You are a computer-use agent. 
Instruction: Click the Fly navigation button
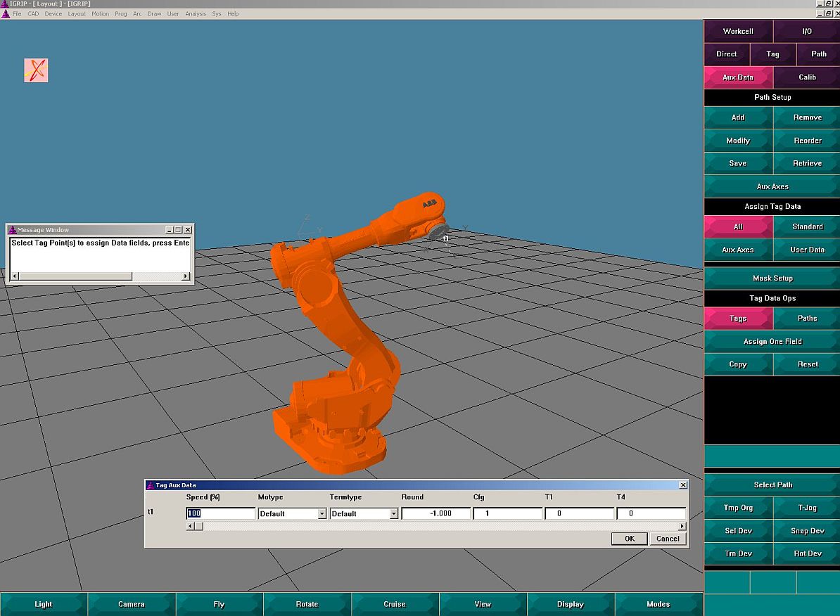tap(219, 604)
